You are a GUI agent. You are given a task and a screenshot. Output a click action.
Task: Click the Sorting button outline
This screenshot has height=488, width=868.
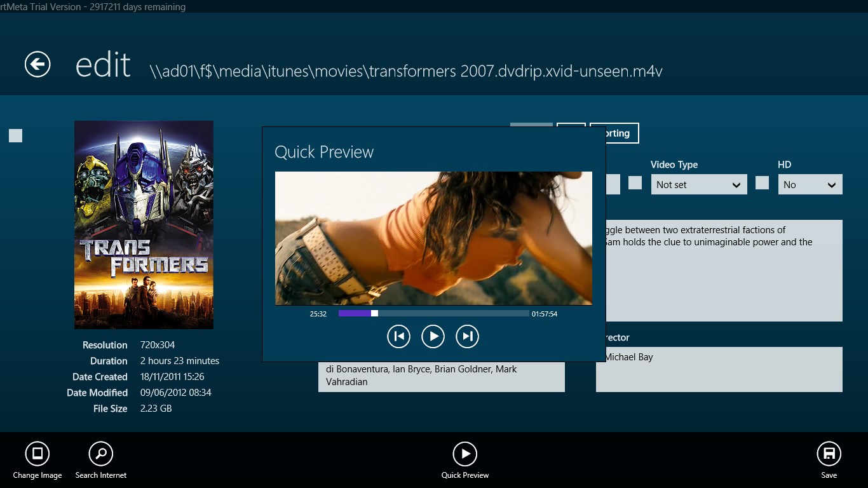(614, 133)
